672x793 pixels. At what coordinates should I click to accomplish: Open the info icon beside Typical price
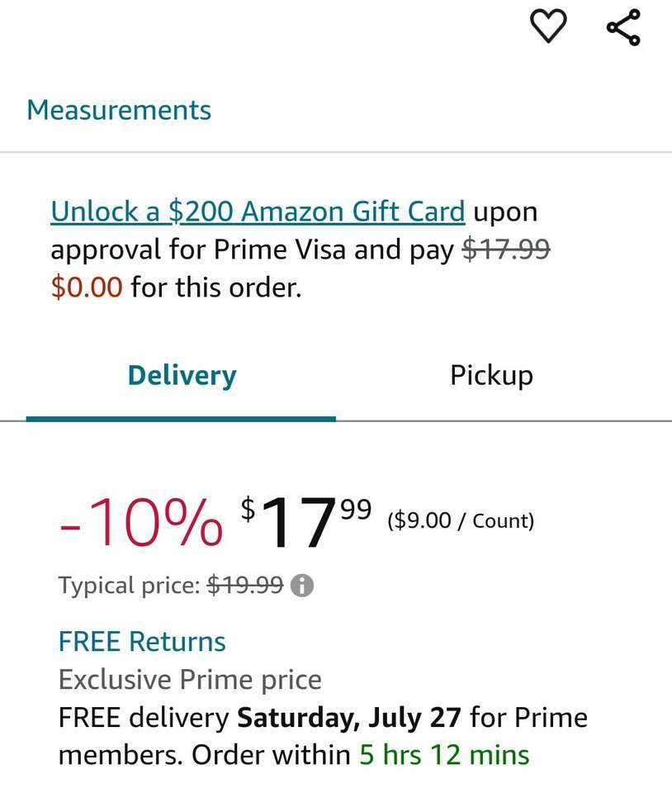(x=303, y=586)
